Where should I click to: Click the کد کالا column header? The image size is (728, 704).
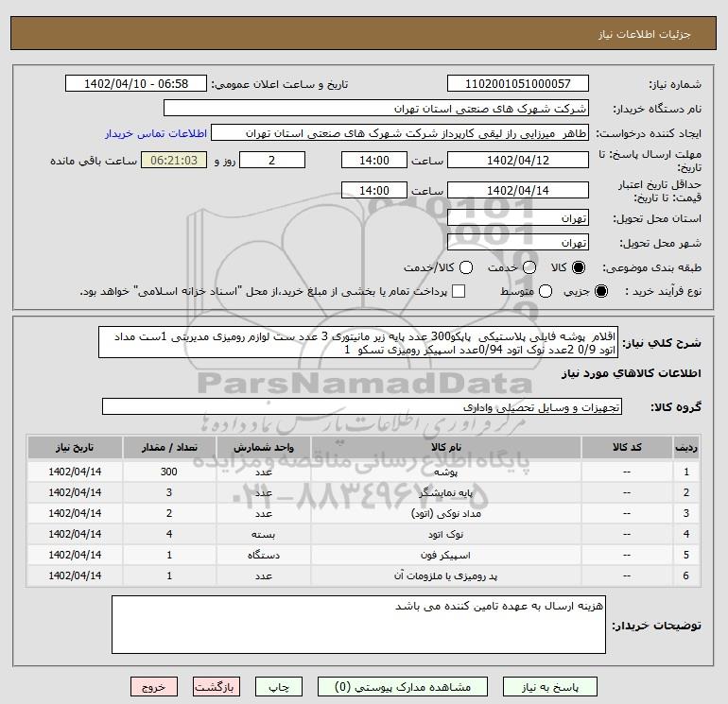[x=627, y=447]
